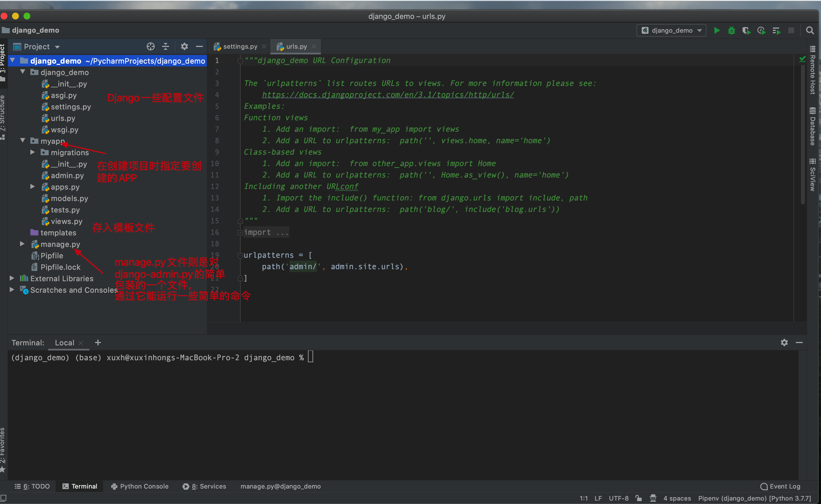Open terminal settings gear
821x504 pixels.
tap(784, 342)
